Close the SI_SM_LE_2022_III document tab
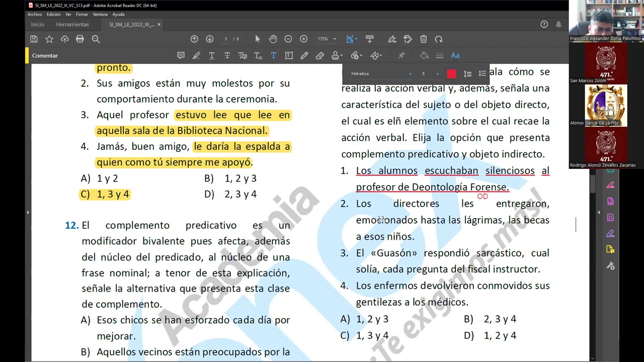This screenshot has width=644, height=362. (x=159, y=24)
